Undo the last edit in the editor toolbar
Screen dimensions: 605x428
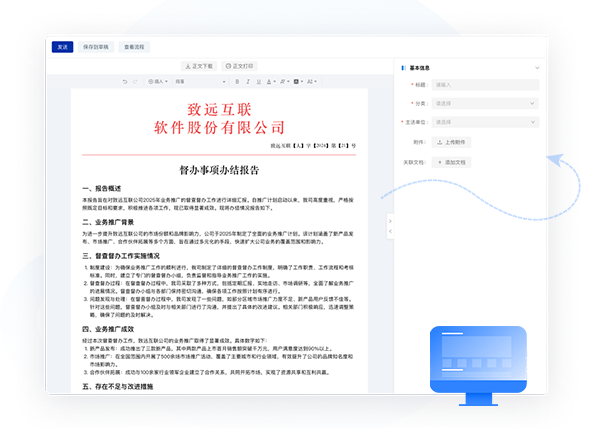coord(125,81)
